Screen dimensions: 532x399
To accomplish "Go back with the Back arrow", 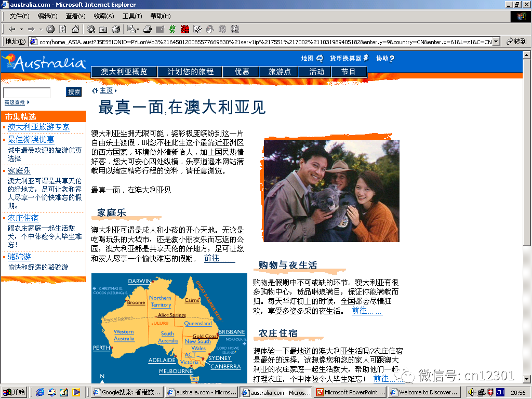I will tap(12, 30).
